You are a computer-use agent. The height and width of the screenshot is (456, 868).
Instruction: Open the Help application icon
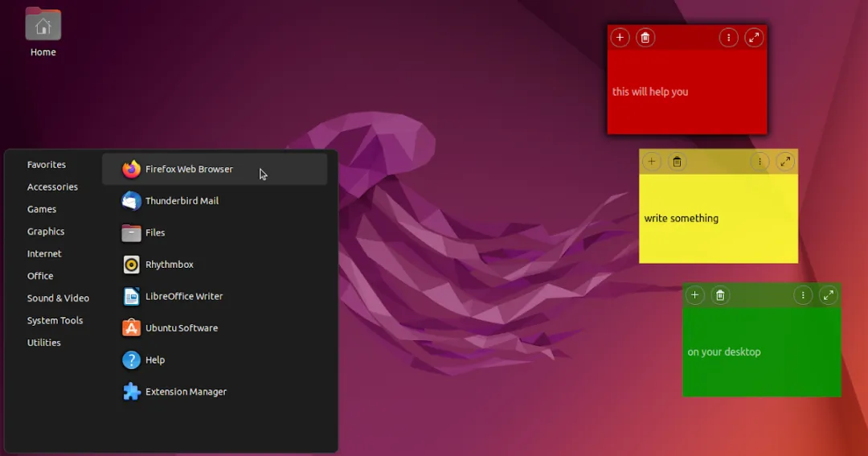tap(131, 360)
